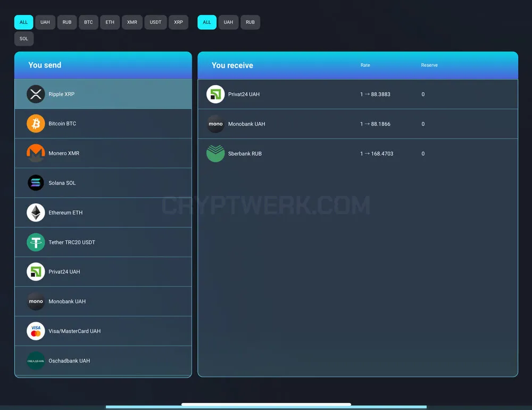Image resolution: width=532 pixels, height=410 pixels.
Task: Click the Bitcoin BTC orange icon
Action: coord(36,124)
